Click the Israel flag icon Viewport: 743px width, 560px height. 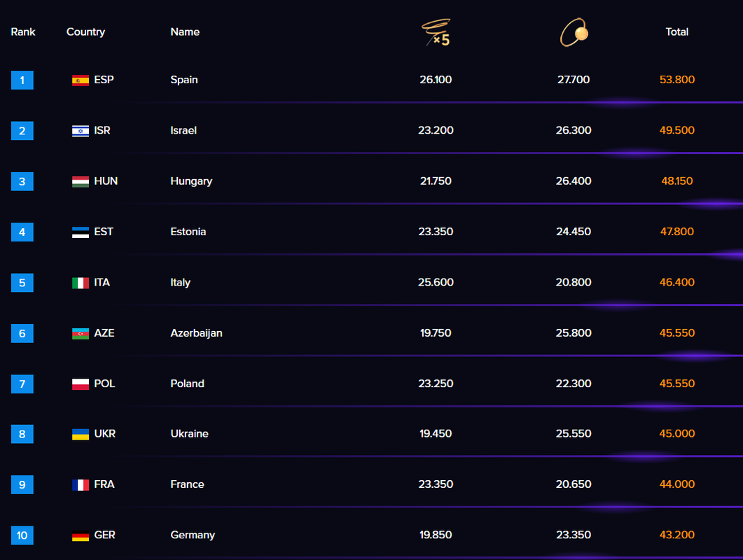(x=81, y=131)
